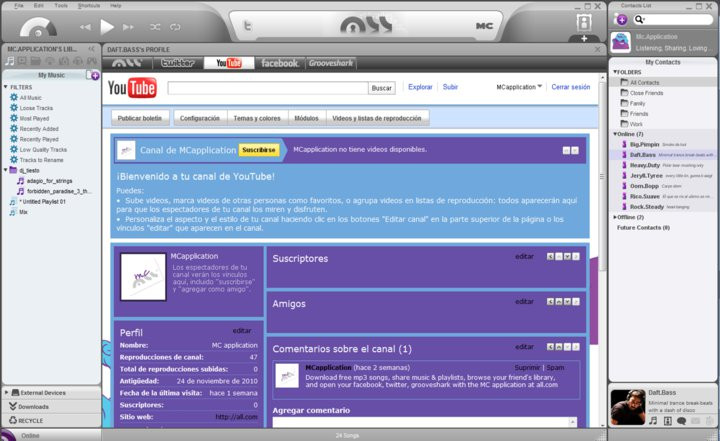Click the Publicar boletín button
720x441 pixels.
coord(140,118)
